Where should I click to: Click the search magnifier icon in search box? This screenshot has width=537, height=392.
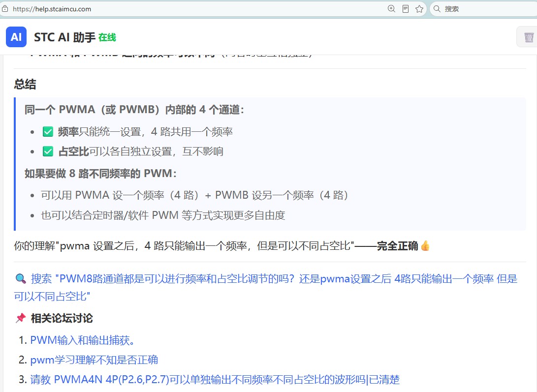click(x=437, y=9)
